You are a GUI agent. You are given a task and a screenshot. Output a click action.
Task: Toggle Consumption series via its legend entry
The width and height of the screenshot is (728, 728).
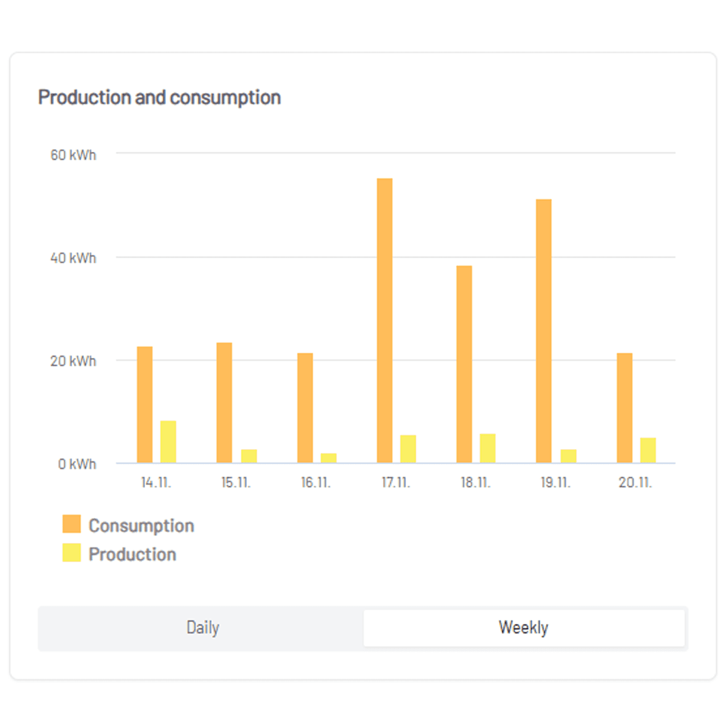point(141,524)
